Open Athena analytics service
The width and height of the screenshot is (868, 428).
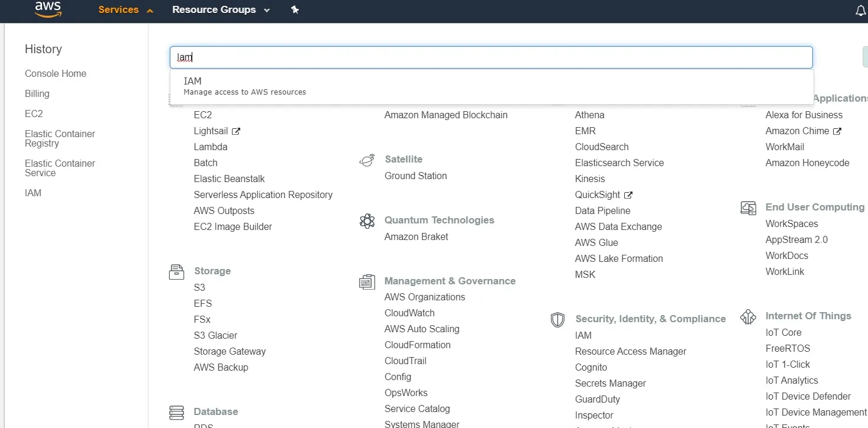[x=590, y=115]
